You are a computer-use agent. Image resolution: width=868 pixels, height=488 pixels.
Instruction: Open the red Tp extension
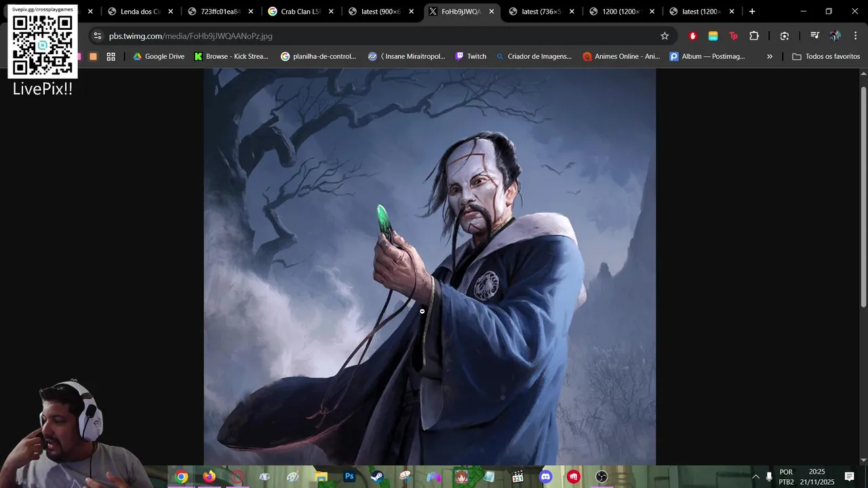pos(733,36)
